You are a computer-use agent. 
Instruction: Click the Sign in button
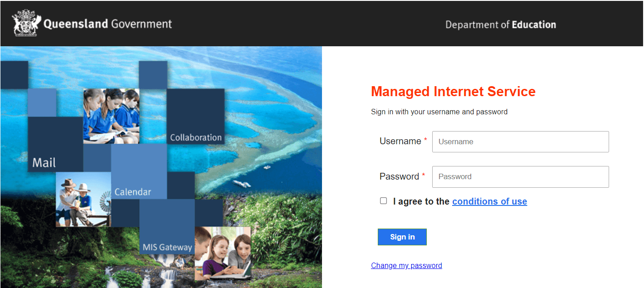402,237
